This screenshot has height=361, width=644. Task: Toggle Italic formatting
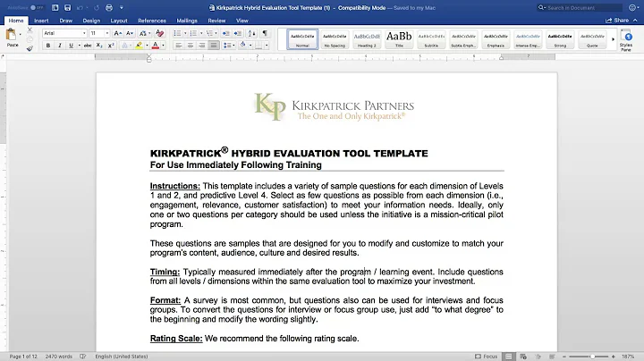pyautogui.click(x=60, y=46)
